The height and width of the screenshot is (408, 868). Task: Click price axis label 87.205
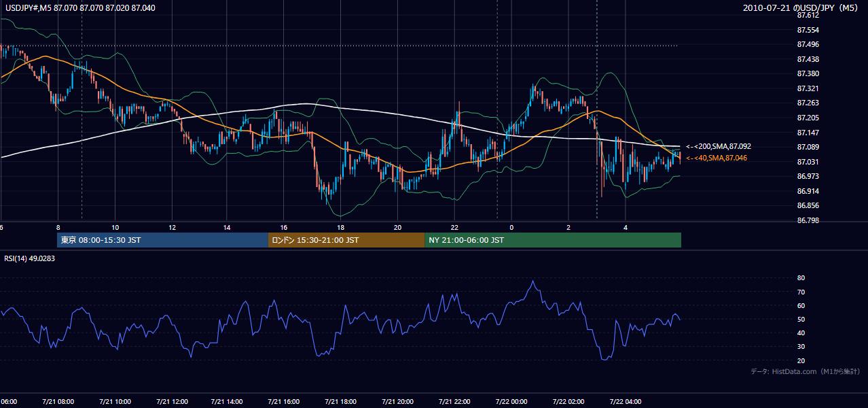[x=808, y=118]
